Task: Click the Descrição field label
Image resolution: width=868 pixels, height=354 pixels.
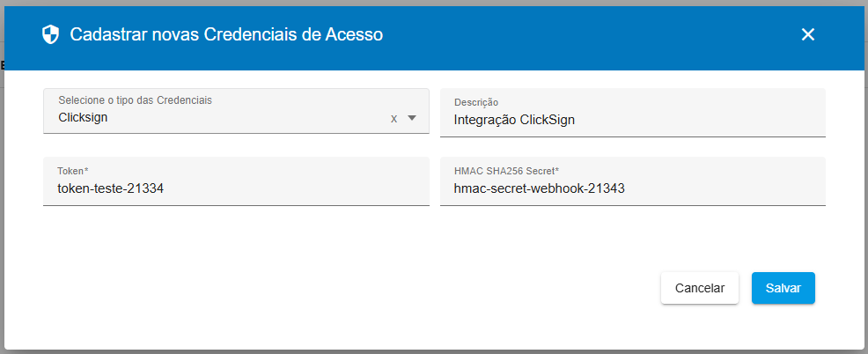Action: pyautogui.click(x=476, y=102)
